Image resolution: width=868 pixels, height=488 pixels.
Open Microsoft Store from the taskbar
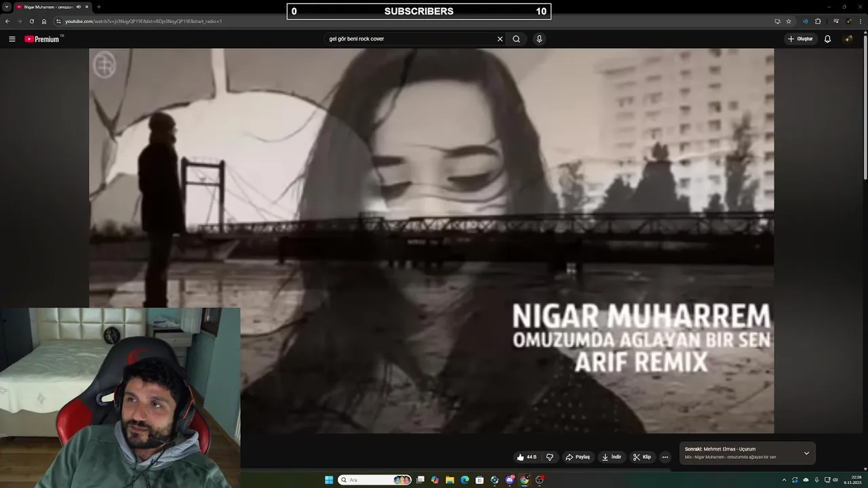(x=479, y=480)
